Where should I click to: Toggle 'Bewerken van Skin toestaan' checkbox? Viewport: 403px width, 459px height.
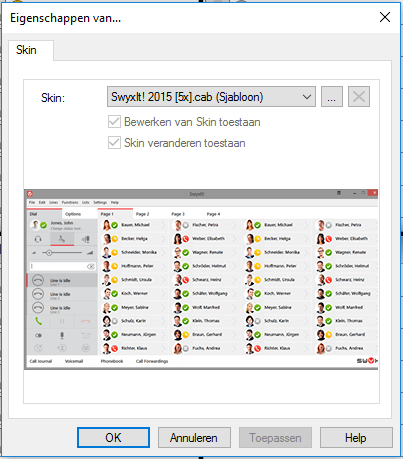114,122
